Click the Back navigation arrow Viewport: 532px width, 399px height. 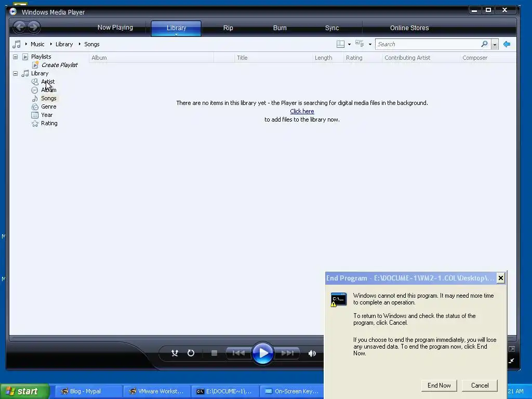pos(20,27)
